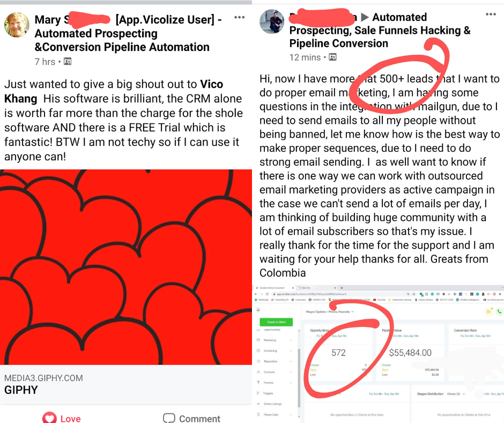
Task: Click the red hearts GIF thumbnail
Action: pyautogui.click(x=126, y=267)
